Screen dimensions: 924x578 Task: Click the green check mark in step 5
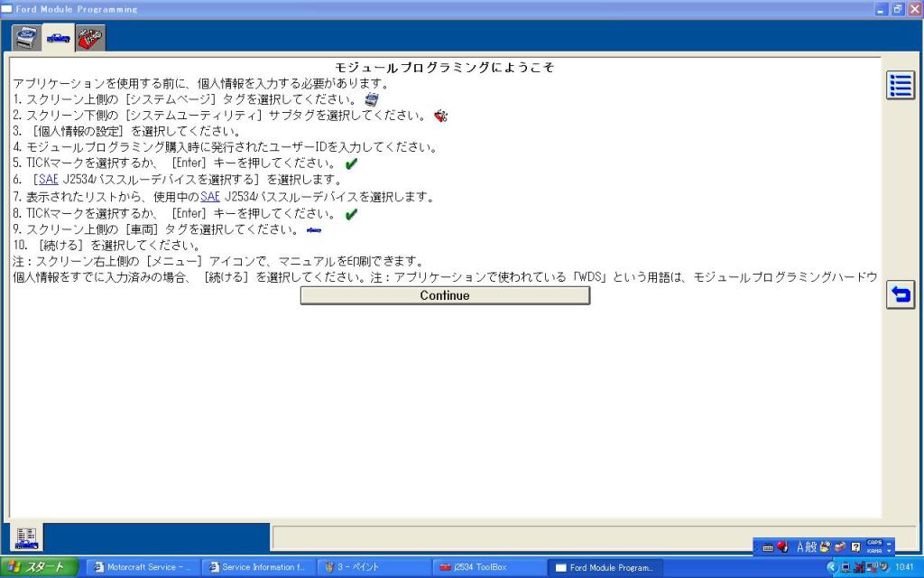(x=351, y=164)
